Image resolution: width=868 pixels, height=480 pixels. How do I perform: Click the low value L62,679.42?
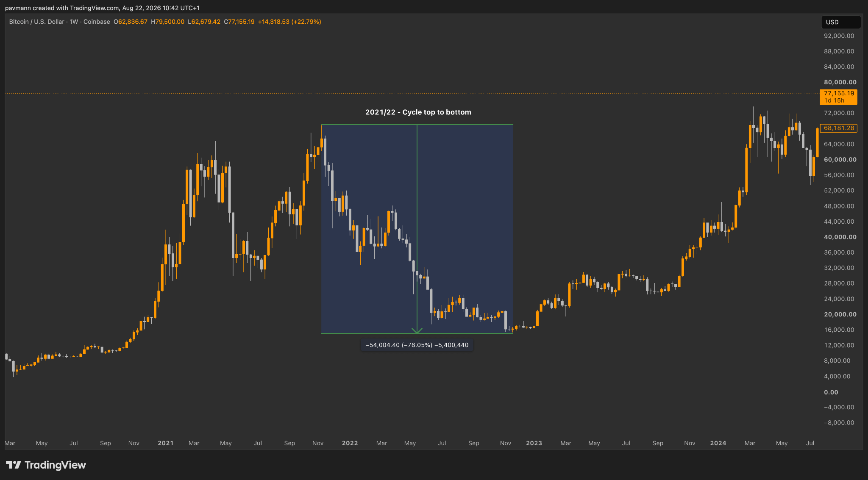pos(204,22)
